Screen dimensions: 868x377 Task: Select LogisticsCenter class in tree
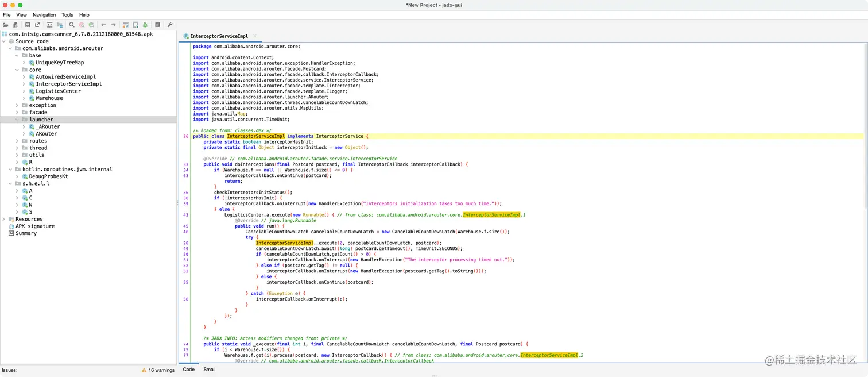[58, 91]
